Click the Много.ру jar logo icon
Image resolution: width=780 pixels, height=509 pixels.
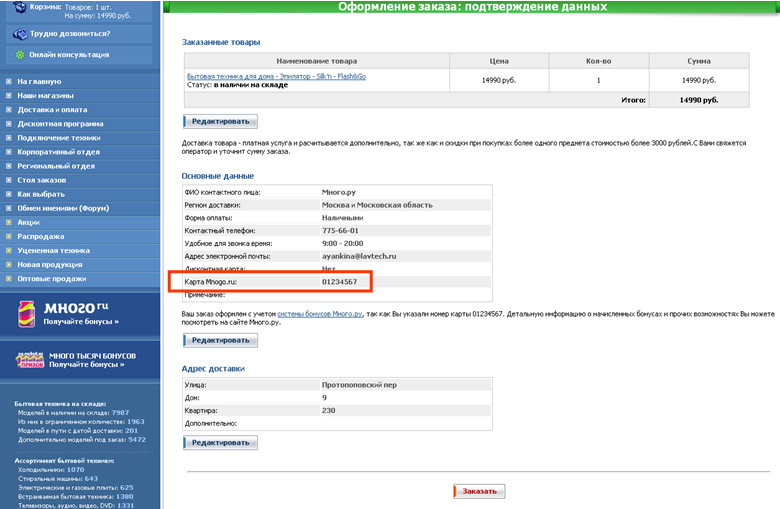coord(26,314)
